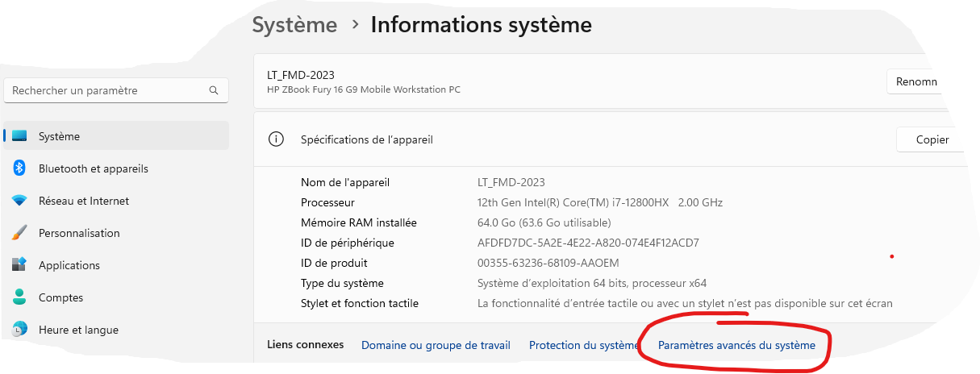Focus the Rechercher un paramètre search field

pyautogui.click(x=105, y=91)
